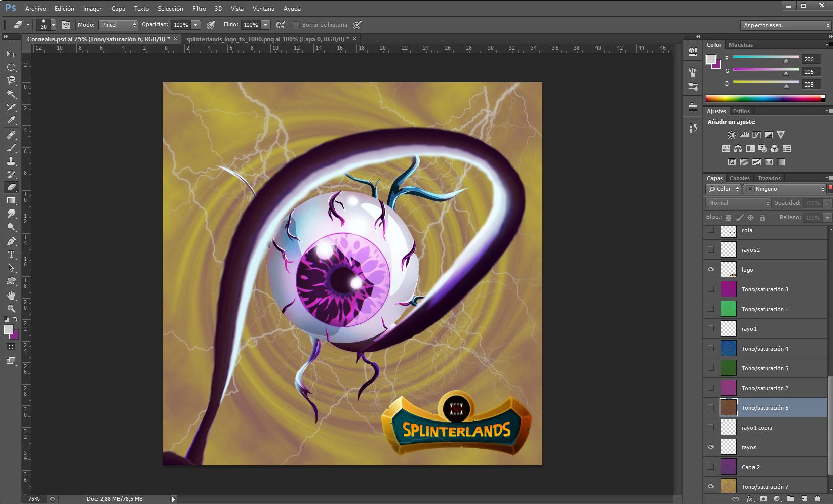This screenshot has width=833, height=504.
Task: Open the Archivo menu
Action: [x=35, y=9]
